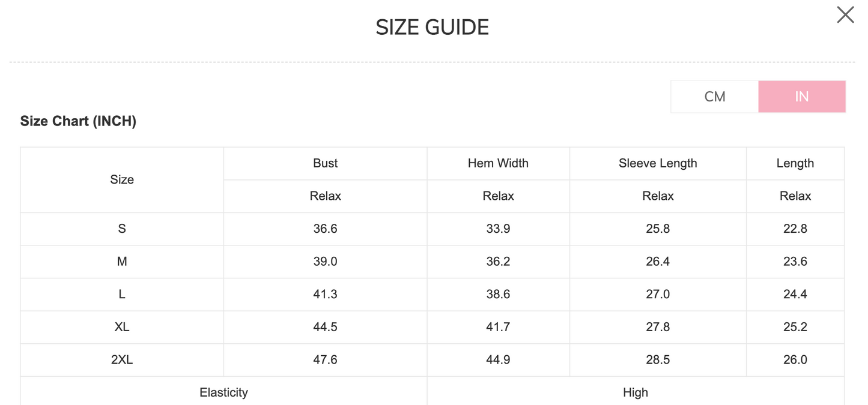Close the Size Guide dialog
This screenshot has height=405, width=868.
click(845, 15)
